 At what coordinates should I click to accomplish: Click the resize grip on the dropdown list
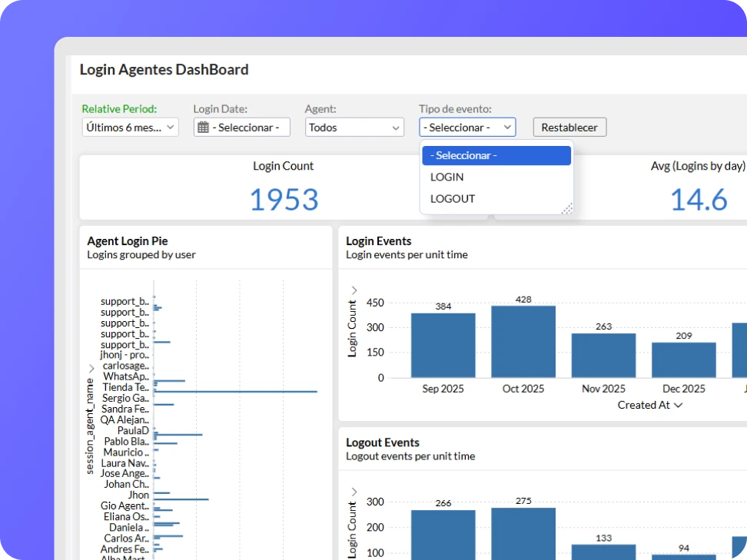(x=566, y=208)
